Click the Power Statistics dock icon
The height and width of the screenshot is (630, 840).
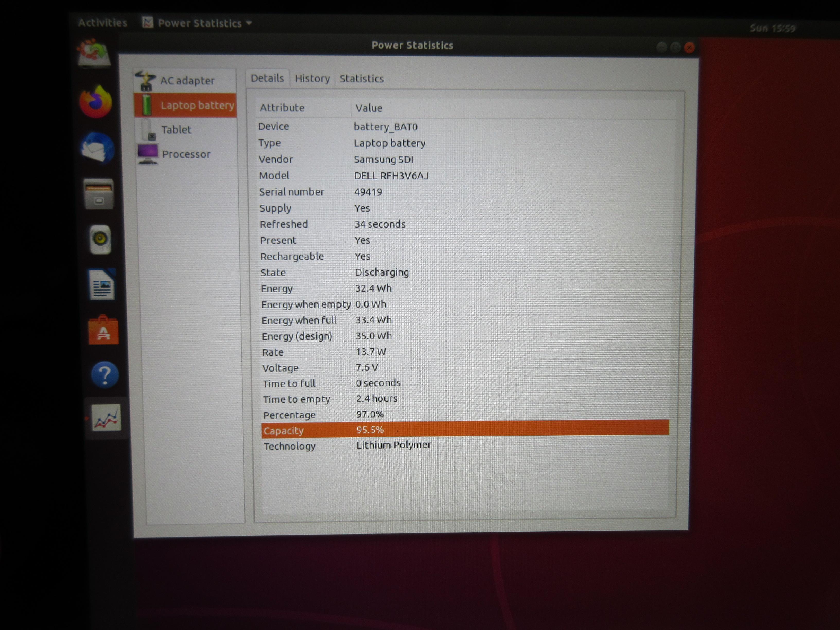click(x=107, y=418)
